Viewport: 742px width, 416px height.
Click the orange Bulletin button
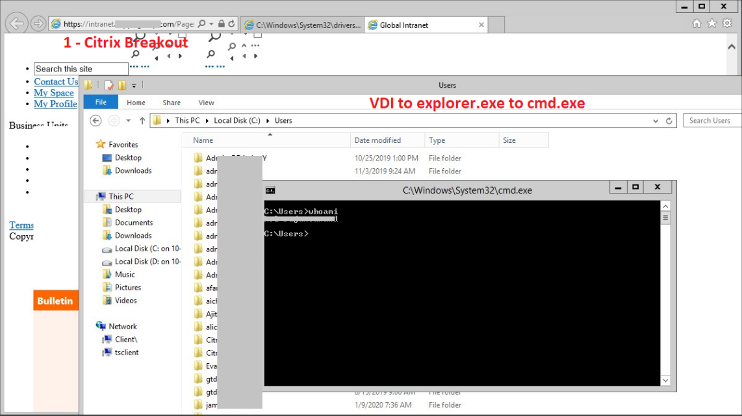[56, 301]
